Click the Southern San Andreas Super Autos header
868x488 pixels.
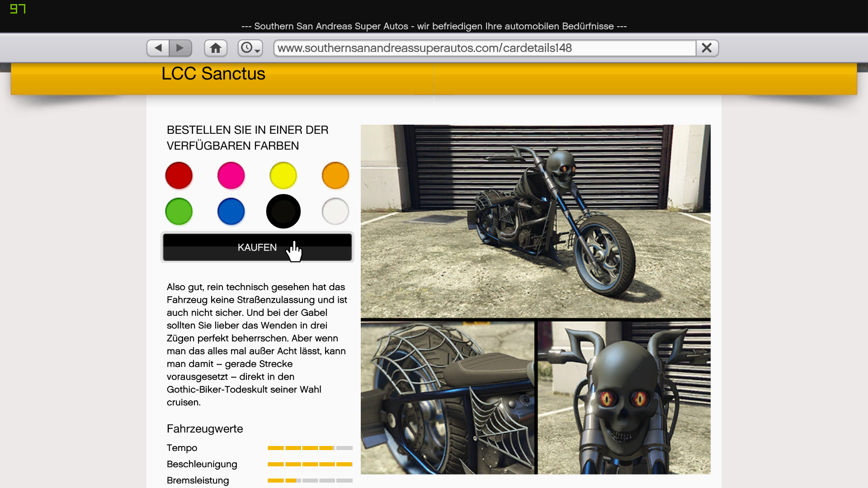[434, 26]
